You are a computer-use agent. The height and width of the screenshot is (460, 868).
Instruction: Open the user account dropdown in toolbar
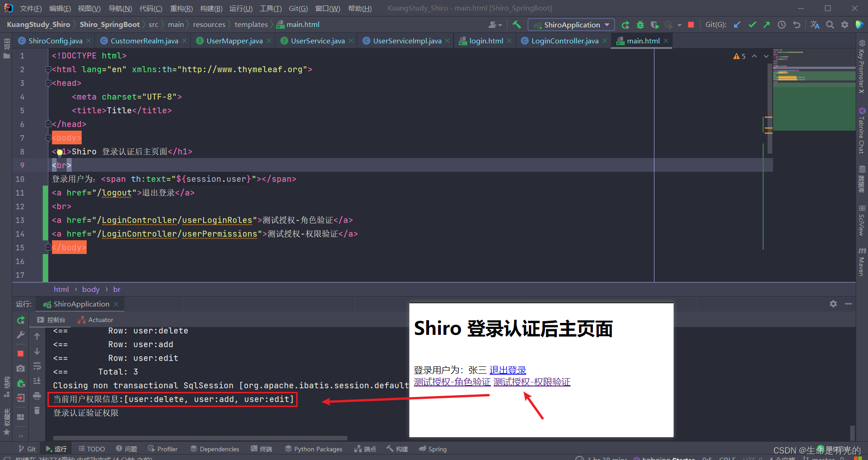(x=495, y=25)
